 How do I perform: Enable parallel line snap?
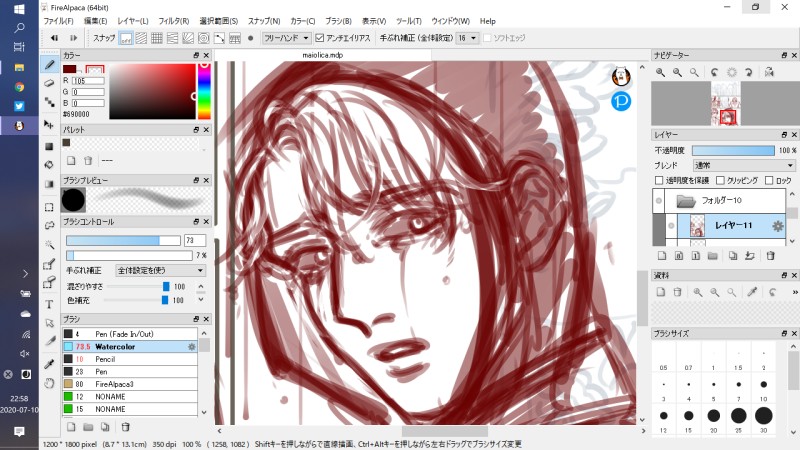(141, 38)
